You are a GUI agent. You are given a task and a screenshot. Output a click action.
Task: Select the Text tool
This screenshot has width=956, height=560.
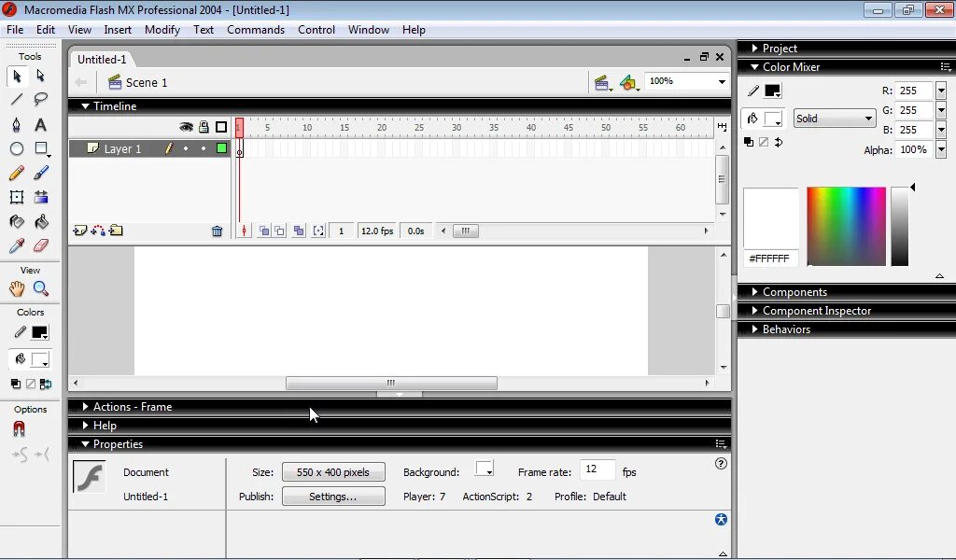41,125
